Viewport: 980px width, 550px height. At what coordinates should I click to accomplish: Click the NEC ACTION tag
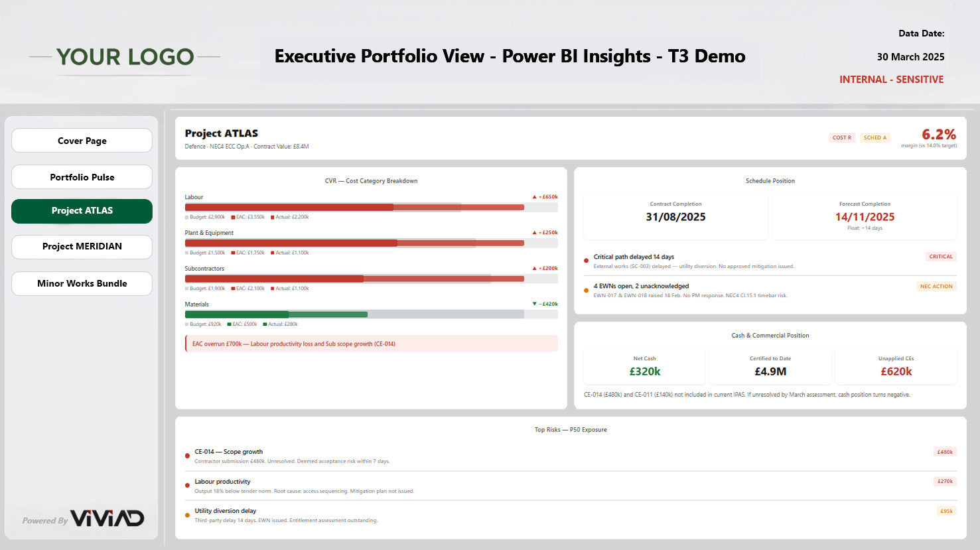(936, 287)
